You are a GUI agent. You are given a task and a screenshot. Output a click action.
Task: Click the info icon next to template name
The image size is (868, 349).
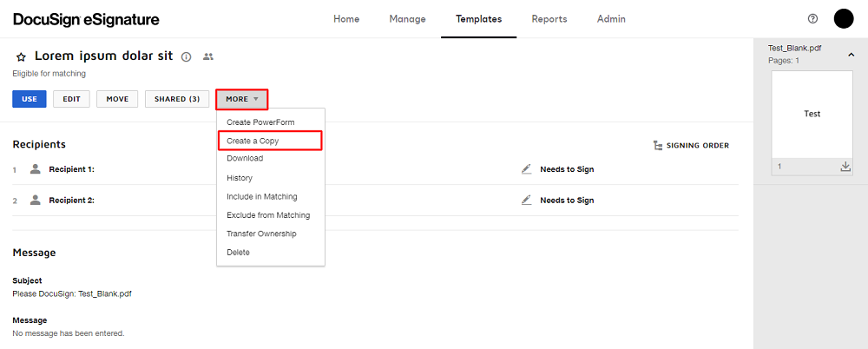click(186, 56)
